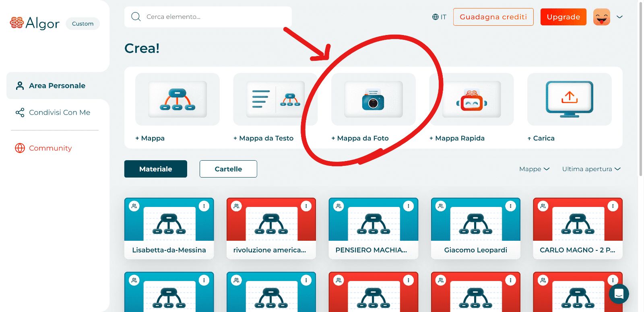Image resolution: width=644 pixels, height=312 pixels.
Task: Open options menu for Giacomo Leopardi
Action: (x=511, y=206)
